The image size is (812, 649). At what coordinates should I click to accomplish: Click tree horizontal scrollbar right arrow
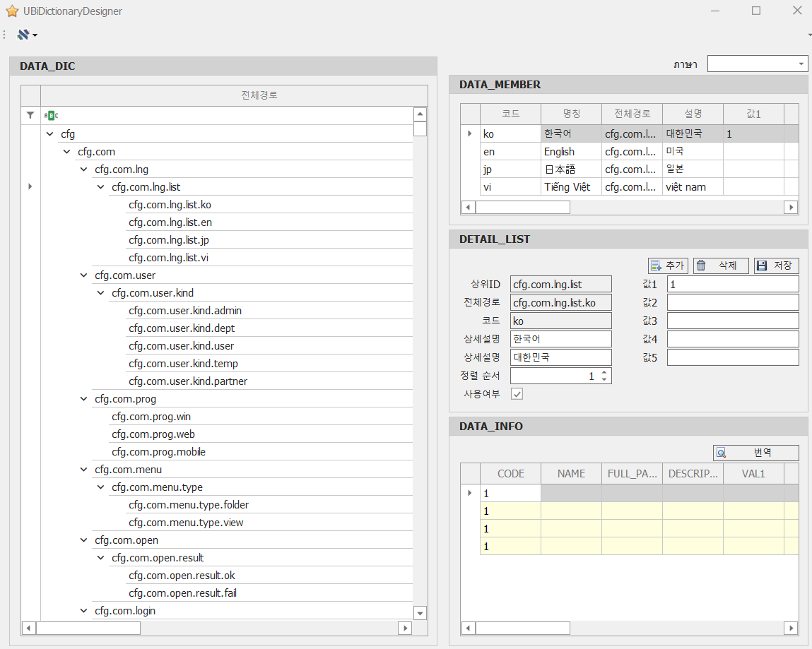(405, 628)
